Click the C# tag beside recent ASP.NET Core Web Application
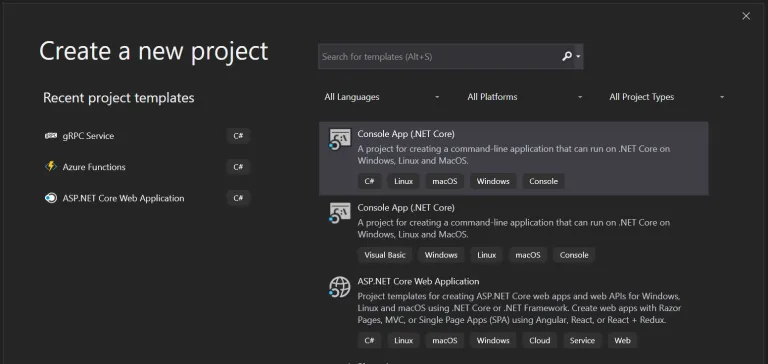 [x=238, y=198]
